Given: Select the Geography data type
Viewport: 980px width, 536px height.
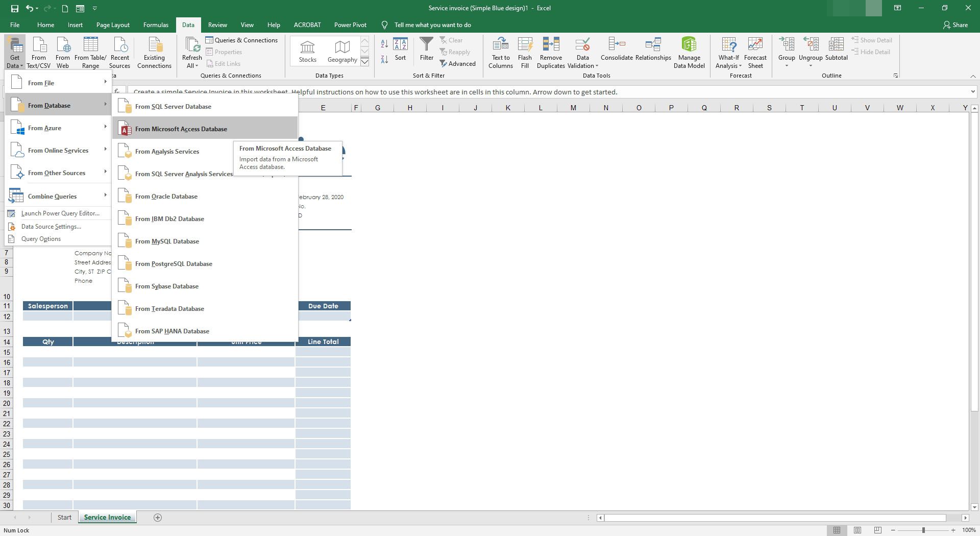Looking at the screenshot, I should pyautogui.click(x=342, y=52).
